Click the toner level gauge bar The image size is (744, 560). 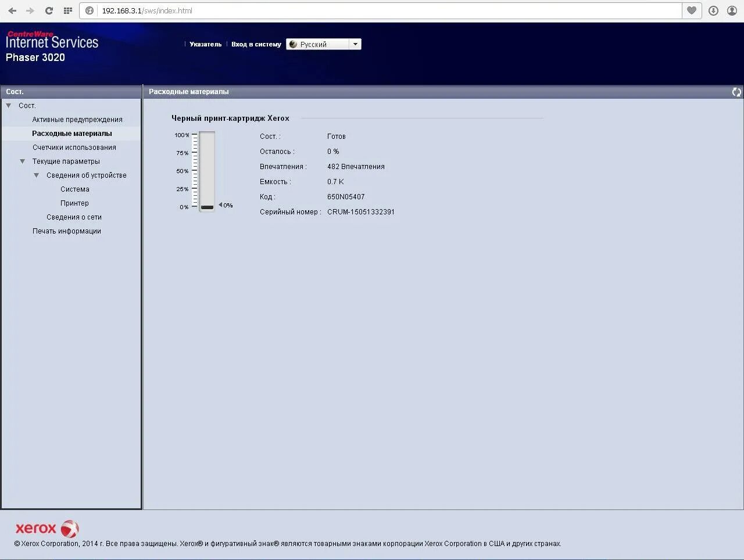pos(207,171)
